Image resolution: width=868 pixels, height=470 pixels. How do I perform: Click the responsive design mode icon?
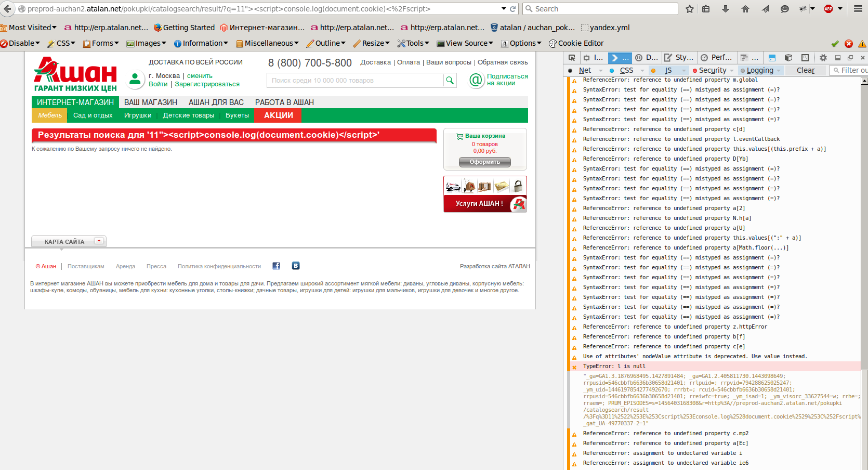click(805, 58)
